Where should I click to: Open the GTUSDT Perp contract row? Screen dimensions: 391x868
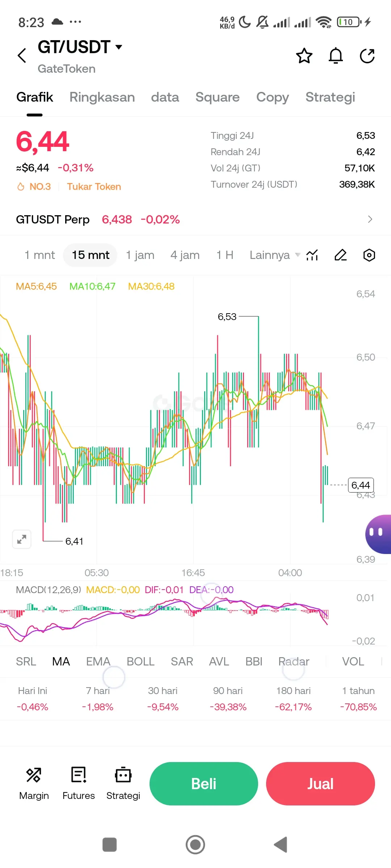pyautogui.click(x=195, y=220)
